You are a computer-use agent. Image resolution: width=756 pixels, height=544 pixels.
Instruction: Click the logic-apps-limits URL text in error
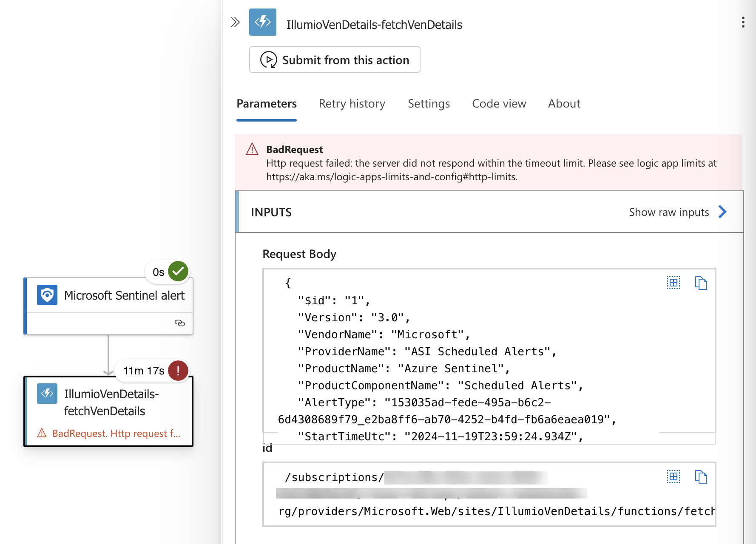tap(392, 177)
